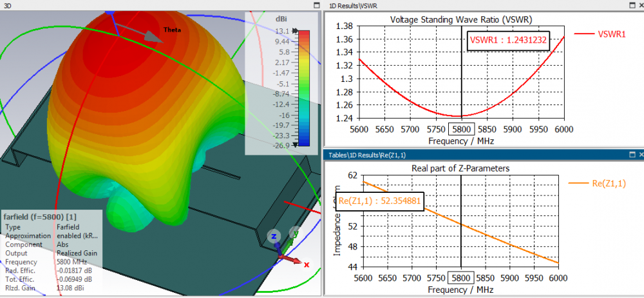Viewport: 644px width, 298px height.
Task: Click the Z axis gizmo handle
Action: pyautogui.click(x=274, y=237)
